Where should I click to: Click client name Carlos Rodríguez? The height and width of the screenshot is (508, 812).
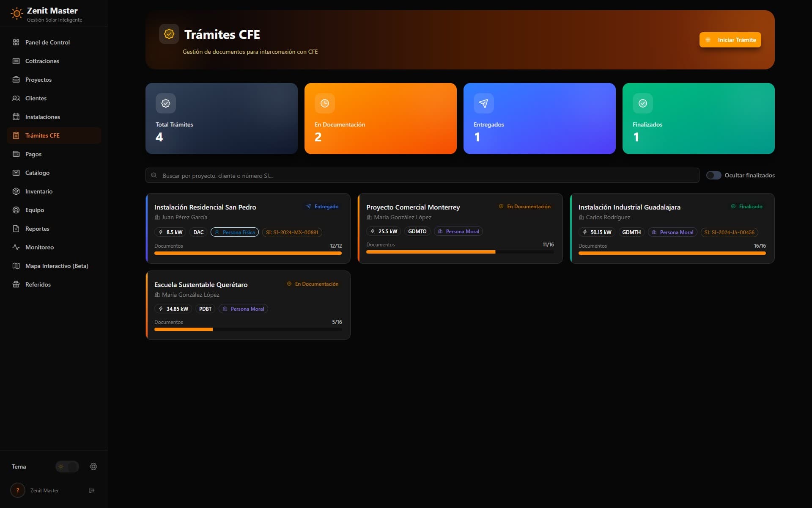pos(608,217)
